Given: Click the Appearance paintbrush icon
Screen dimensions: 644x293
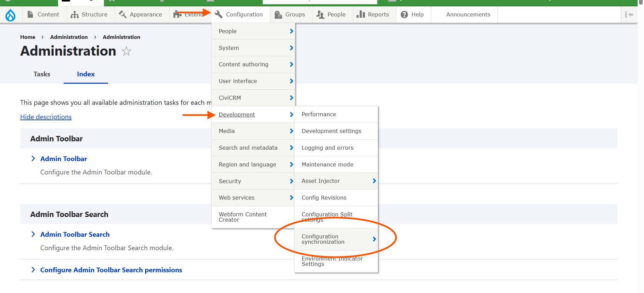Looking at the screenshot, I should click(x=122, y=14).
